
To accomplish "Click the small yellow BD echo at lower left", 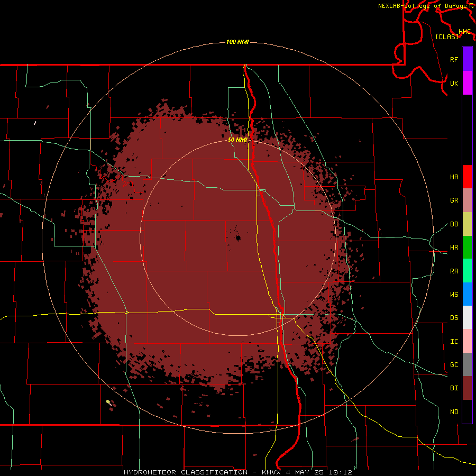I will tap(108, 402).
